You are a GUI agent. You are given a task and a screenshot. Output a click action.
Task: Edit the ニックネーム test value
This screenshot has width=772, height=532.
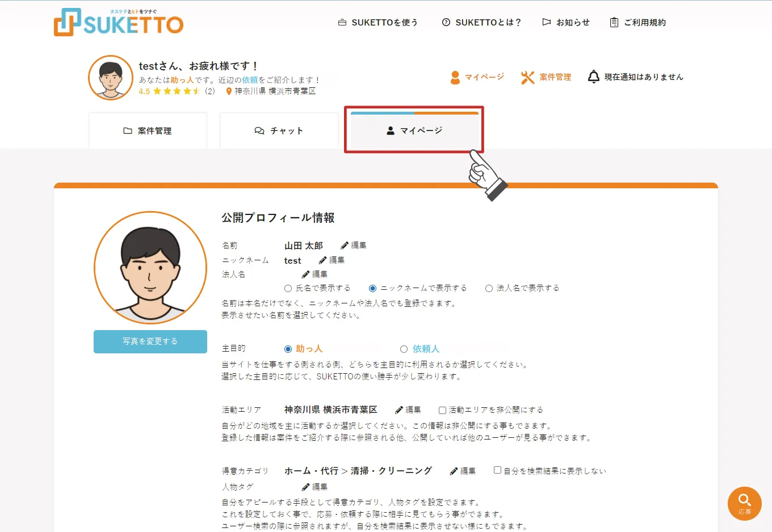pos(332,260)
